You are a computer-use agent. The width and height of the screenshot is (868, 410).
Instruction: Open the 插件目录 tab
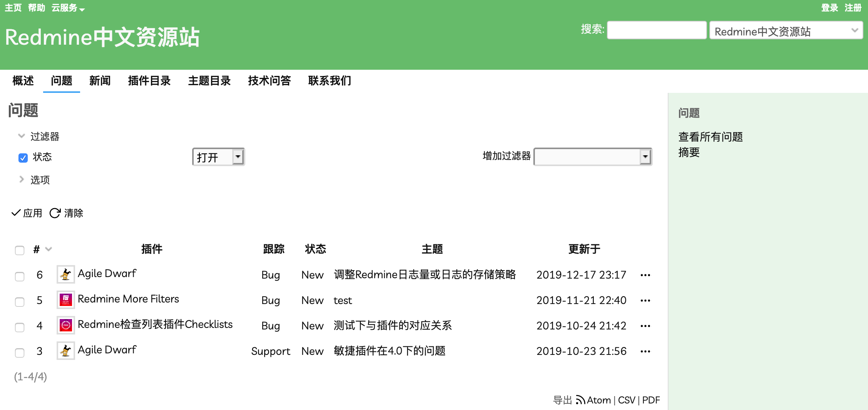click(149, 81)
